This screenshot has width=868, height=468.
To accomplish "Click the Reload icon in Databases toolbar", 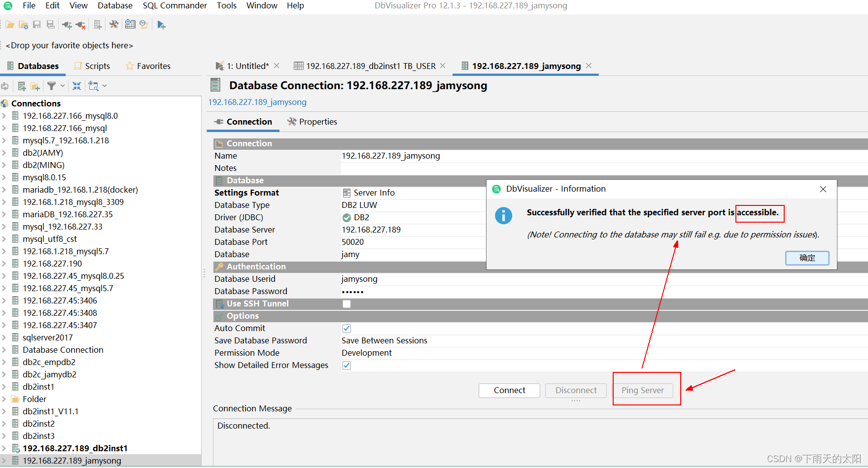I will 5,86.
